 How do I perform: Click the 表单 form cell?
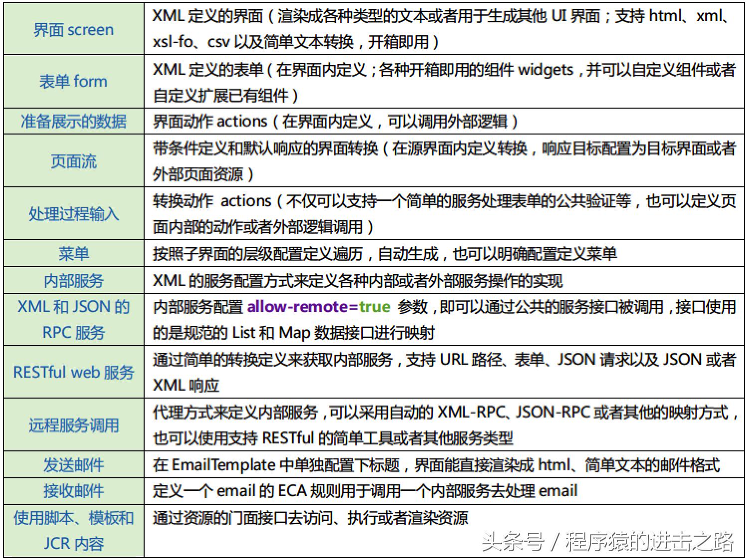(x=73, y=81)
